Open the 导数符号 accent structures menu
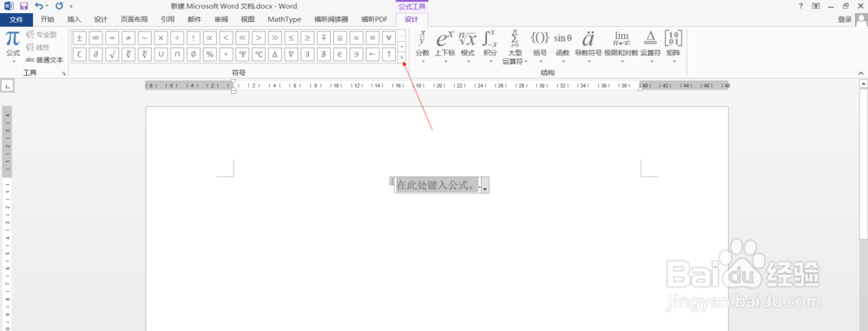The height and width of the screenshot is (331, 868). pyautogui.click(x=588, y=47)
